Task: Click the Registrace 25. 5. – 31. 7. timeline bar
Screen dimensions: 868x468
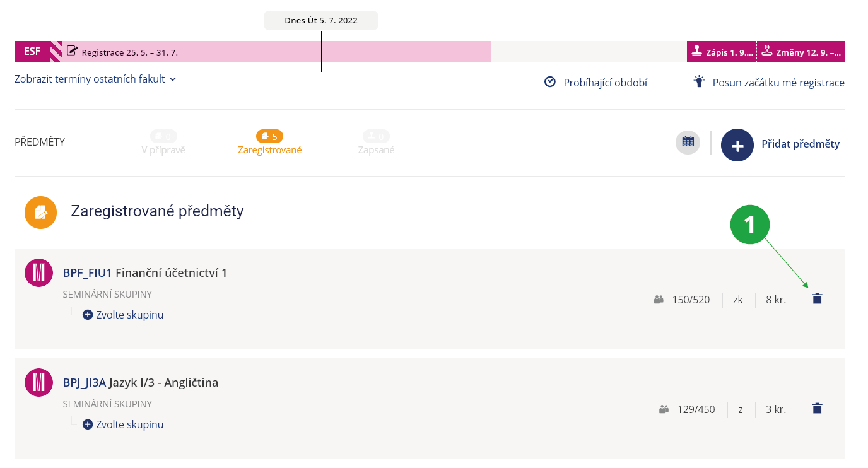Action: (x=276, y=52)
